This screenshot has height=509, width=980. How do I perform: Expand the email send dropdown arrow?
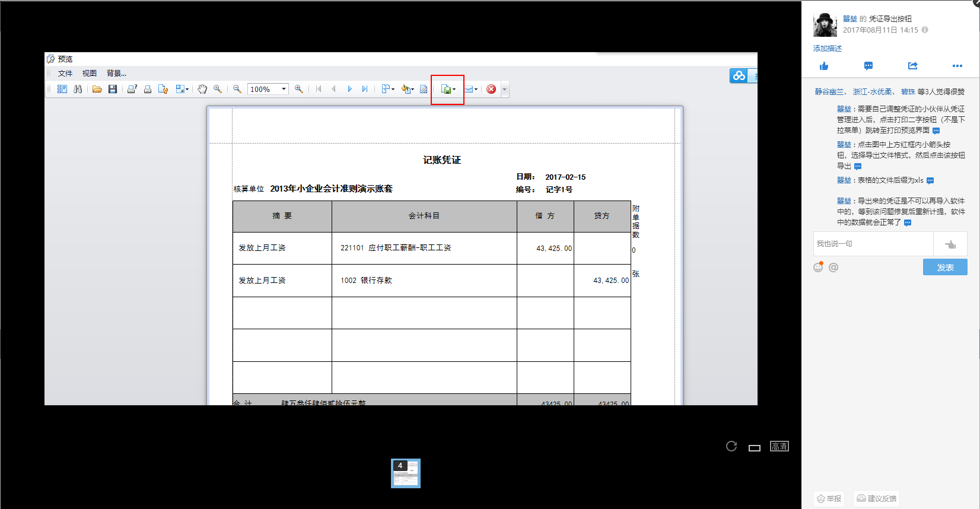476,90
